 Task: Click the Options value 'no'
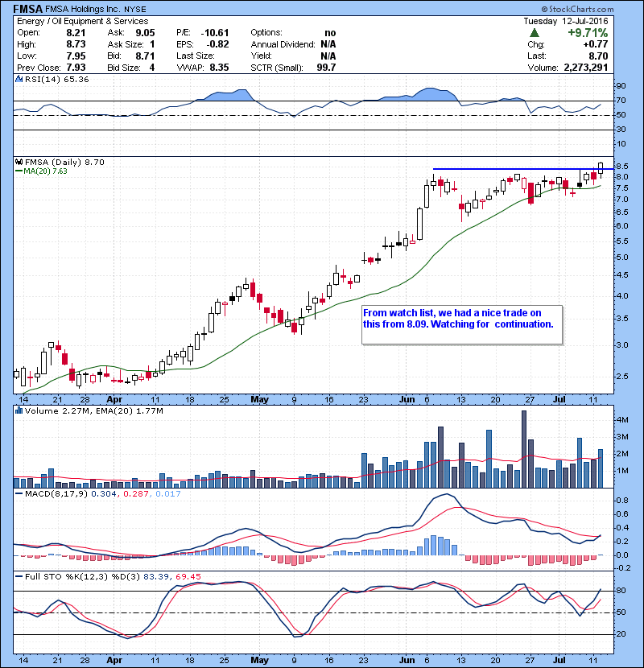[x=330, y=33]
